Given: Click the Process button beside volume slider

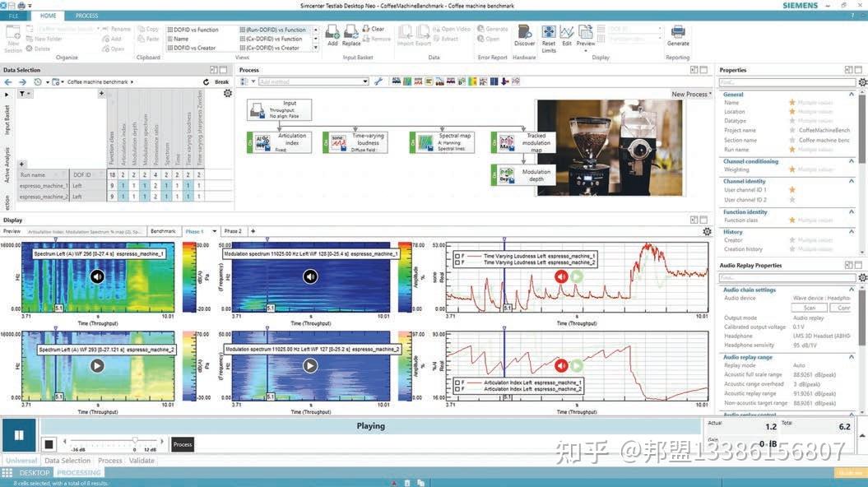Looking at the screenshot, I should (x=183, y=444).
